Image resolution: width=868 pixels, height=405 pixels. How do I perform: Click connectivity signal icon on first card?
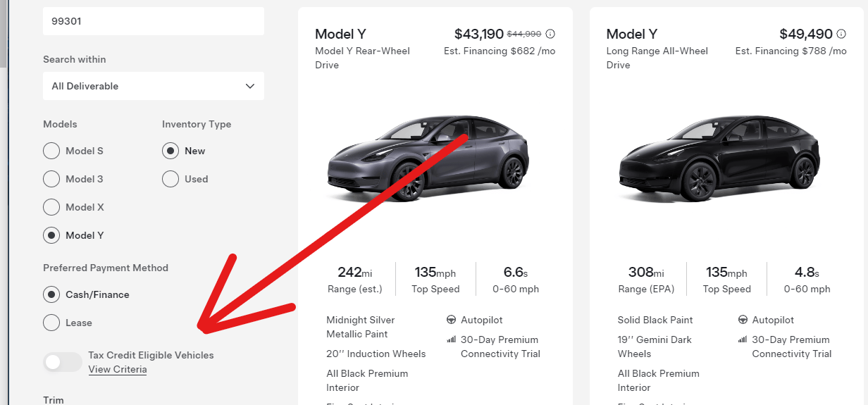(x=452, y=339)
